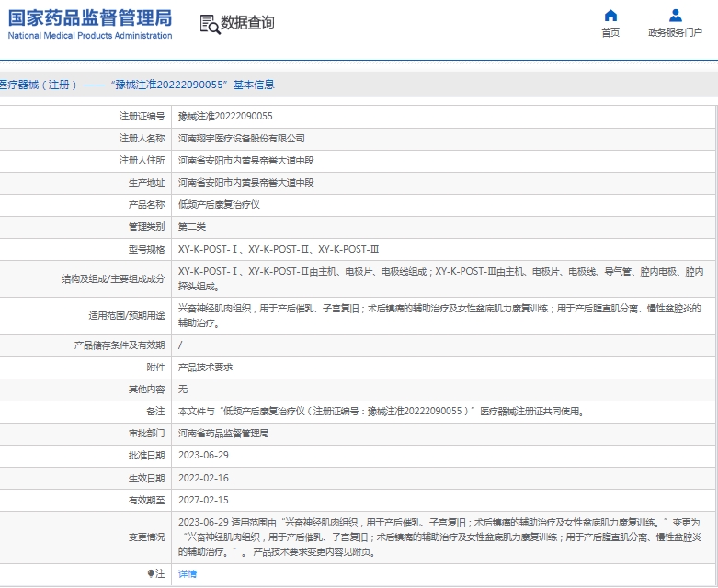The width and height of the screenshot is (718, 588).
Task: Click the 适用范围/预期用途 description text
Action: coord(439,316)
